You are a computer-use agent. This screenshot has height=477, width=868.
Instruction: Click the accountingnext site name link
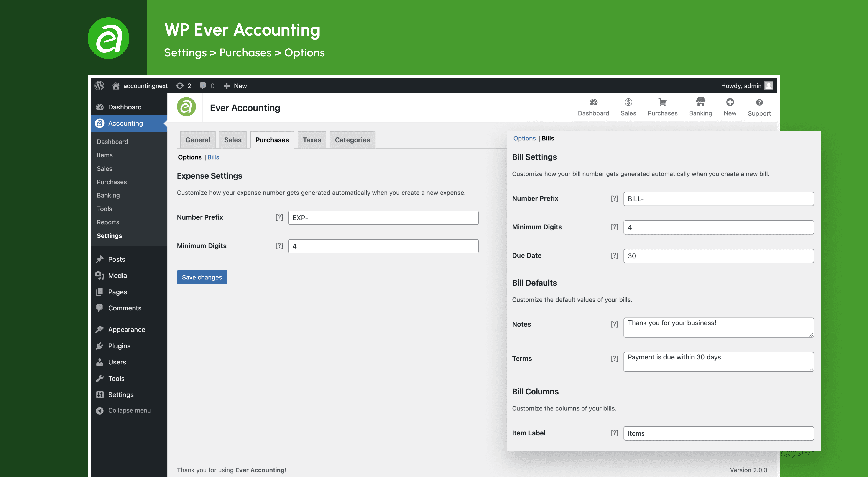coord(145,86)
